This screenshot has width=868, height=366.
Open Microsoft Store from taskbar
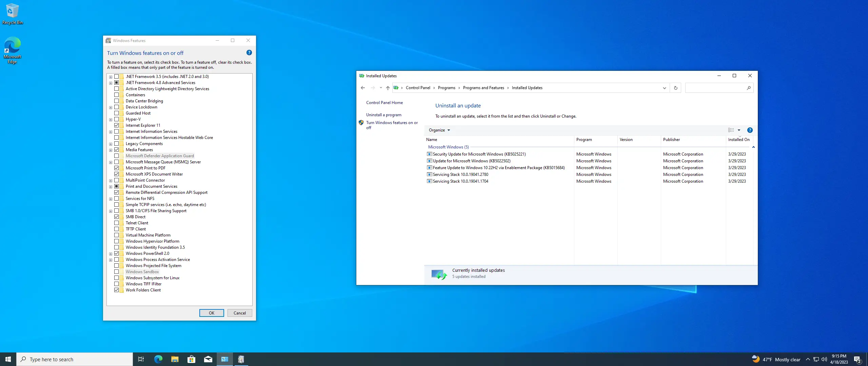pyautogui.click(x=191, y=359)
